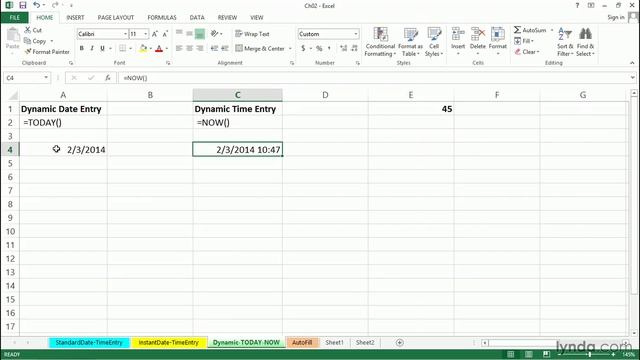Switch to the PAGE LAYOUT tab
This screenshot has width=640, height=360.
tap(116, 18)
